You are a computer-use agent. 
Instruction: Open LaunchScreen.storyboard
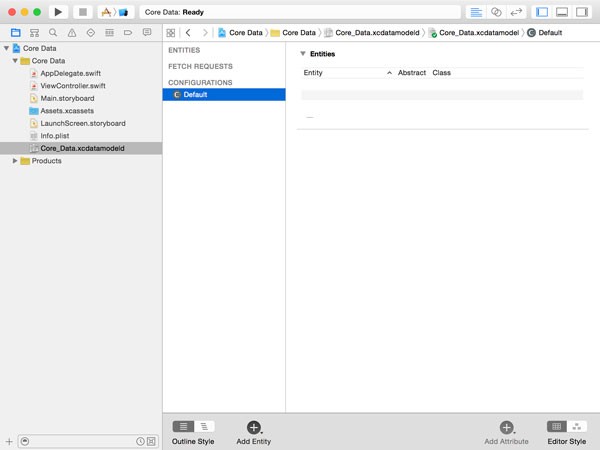(x=81, y=123)
